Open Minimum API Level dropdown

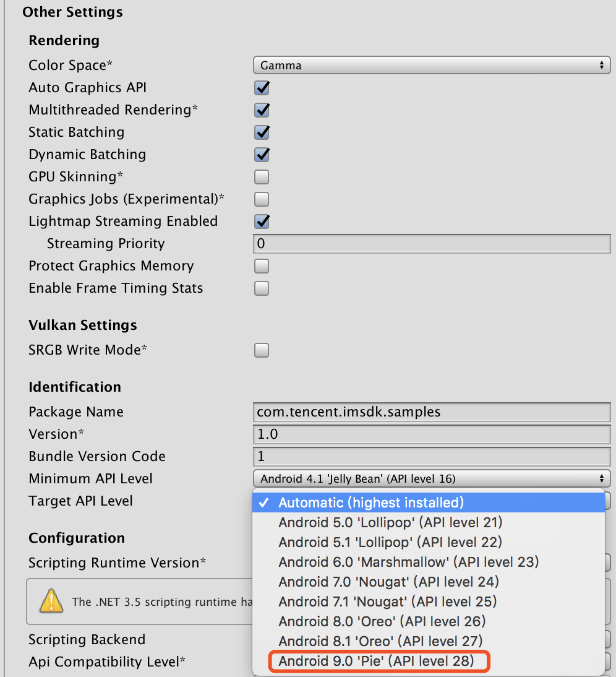tap(431, 478)
